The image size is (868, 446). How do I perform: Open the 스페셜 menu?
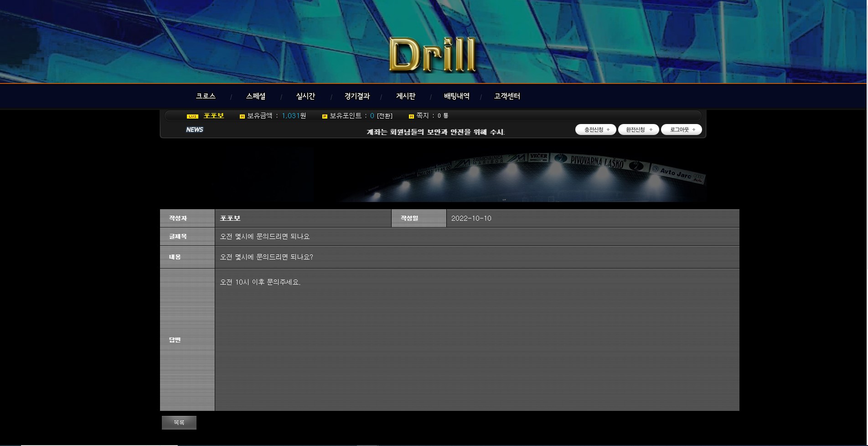(x=256, y=96)
